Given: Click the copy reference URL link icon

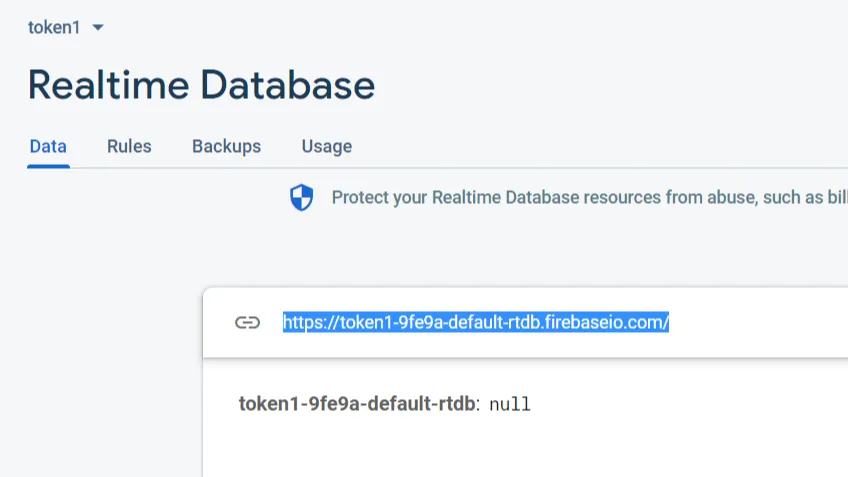Looking at the screenshot, I should 248,322.
